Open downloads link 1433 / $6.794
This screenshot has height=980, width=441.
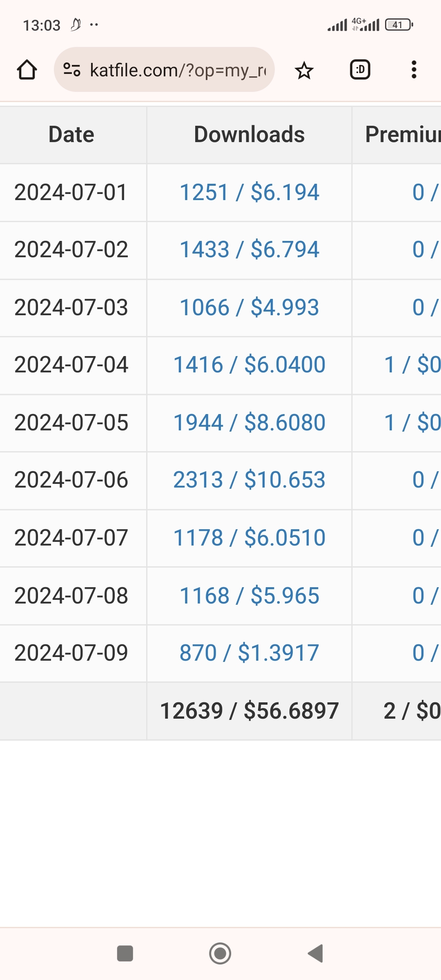point(249,249)
